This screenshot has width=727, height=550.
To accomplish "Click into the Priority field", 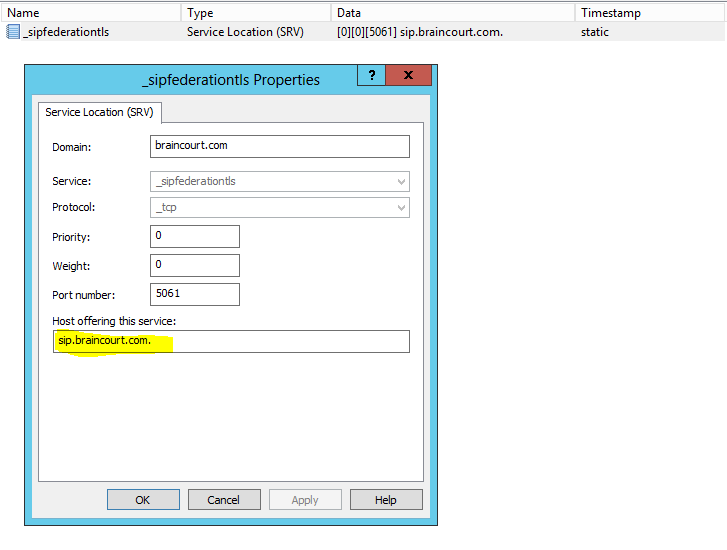I will [x=195, y=237].
